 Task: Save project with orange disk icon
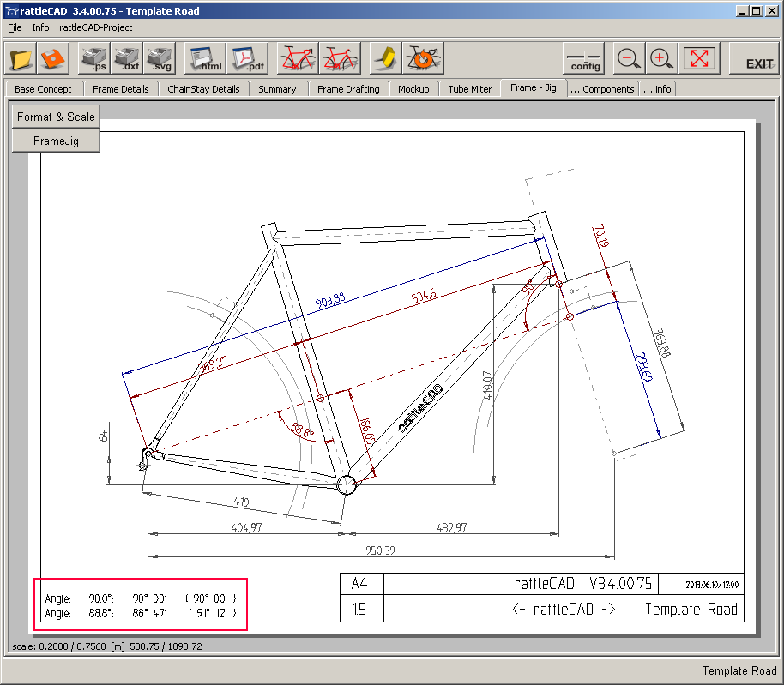click(52, 58)
